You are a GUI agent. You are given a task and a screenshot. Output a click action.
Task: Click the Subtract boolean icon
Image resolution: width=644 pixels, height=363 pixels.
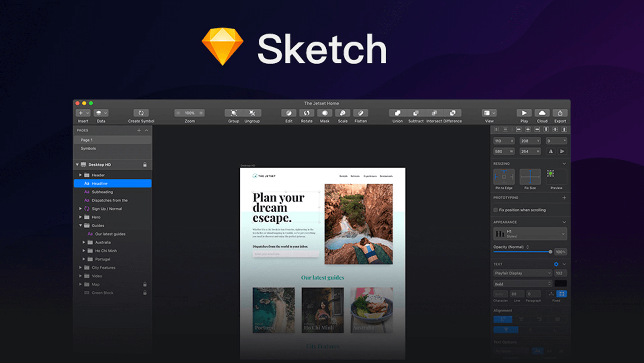(415, 113)
